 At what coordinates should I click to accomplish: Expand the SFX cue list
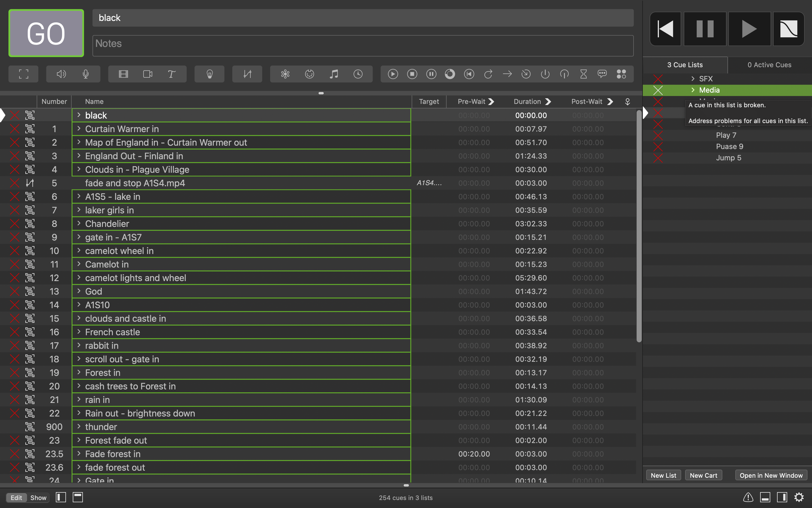(x=693, y=79)
